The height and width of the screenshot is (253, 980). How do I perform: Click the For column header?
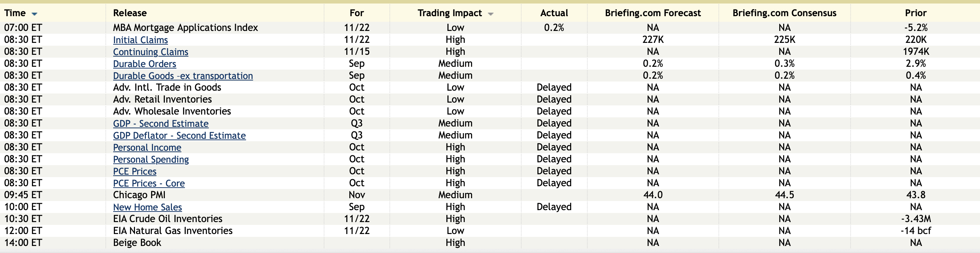click(x=356, y=13)
